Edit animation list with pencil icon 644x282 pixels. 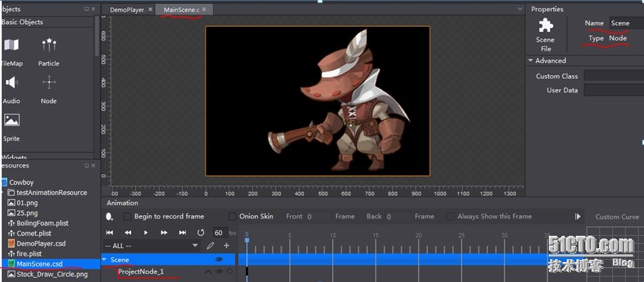(210, 245)
